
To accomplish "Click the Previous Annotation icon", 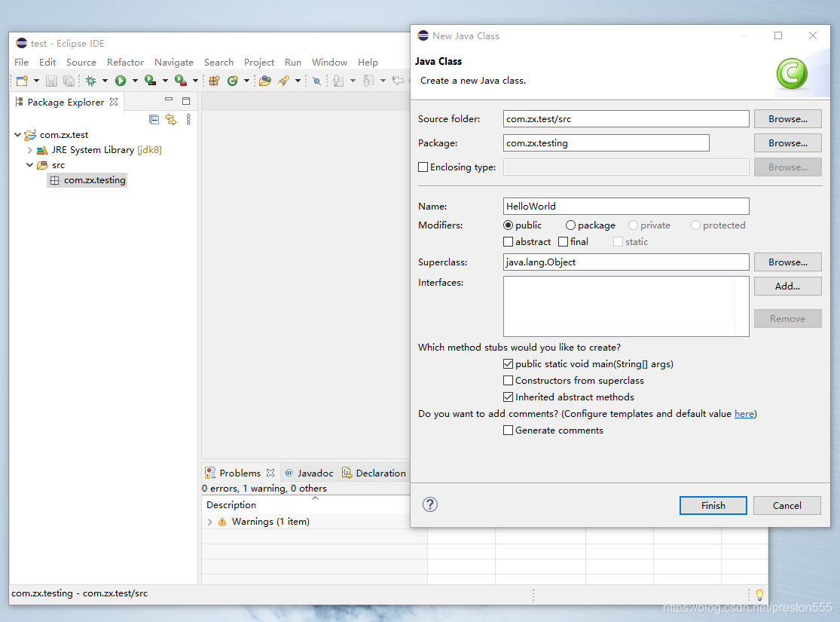I will 368,81.
